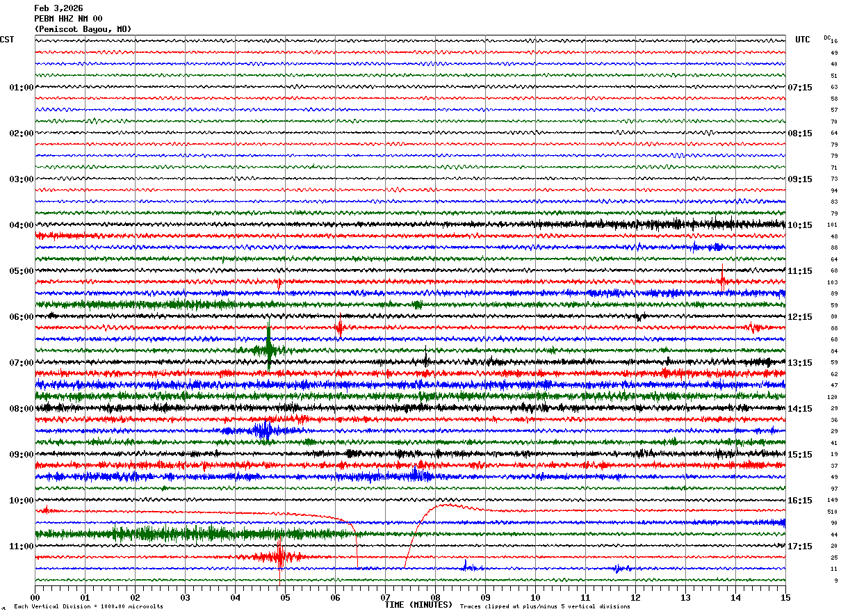Click the 15:15 UTC time label
Viewport: 841px width, 616px height.
click(x=800, y=455)
